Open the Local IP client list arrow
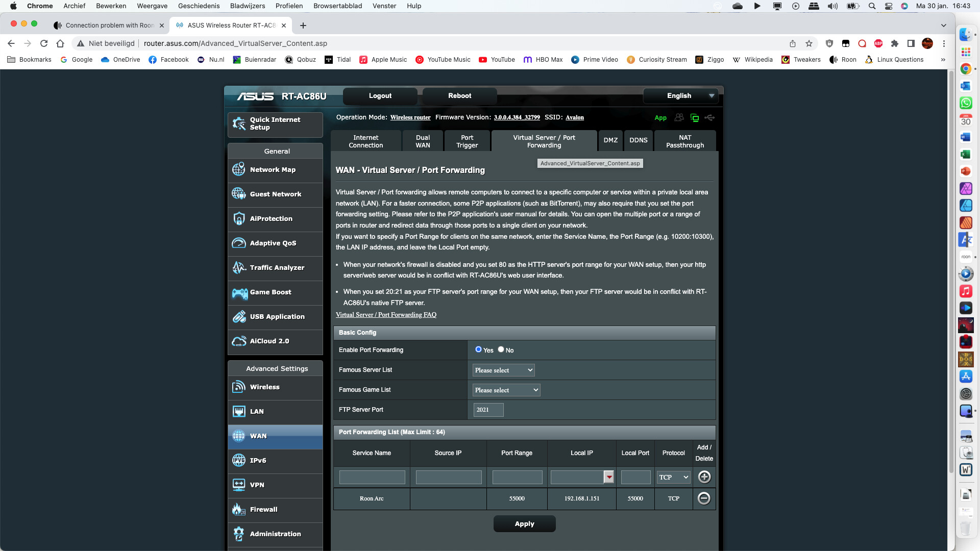Screen dimensions: 980x551 [x=608, y=477]
